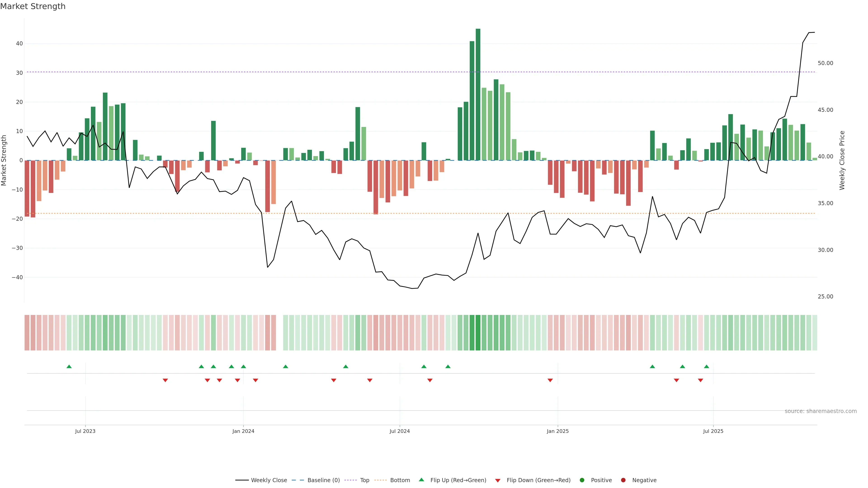Image resolution: width=868 pixels, height=488 pixels.
Task: Click the Jul 2025 x-axis label
Action: [713, 431]
